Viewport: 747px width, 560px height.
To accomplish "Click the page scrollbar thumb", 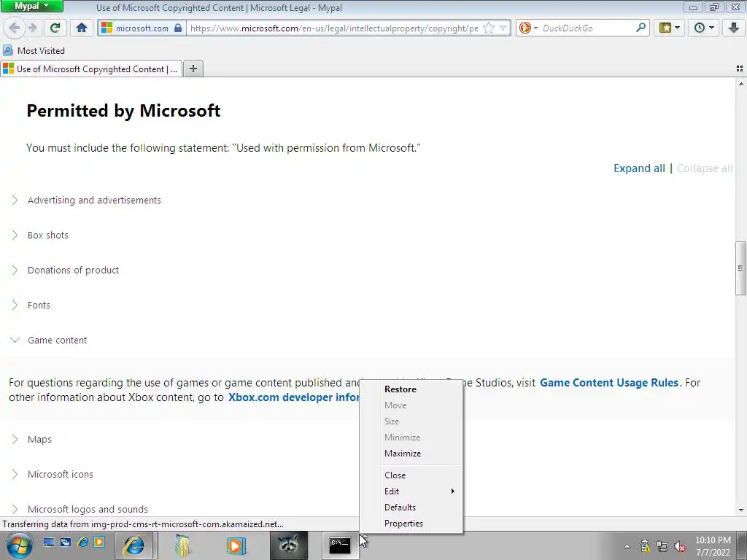I will pyautogui.click(x=740, y=268).
